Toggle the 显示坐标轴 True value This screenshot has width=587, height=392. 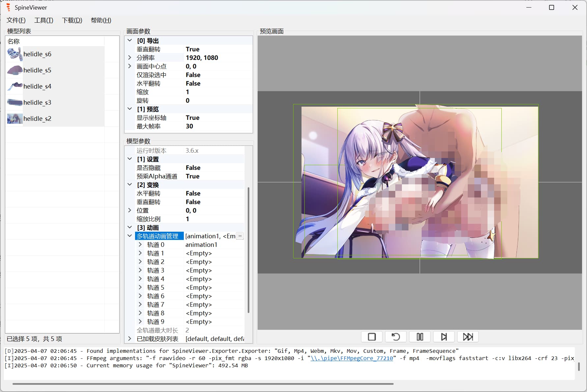pos(192,118)
